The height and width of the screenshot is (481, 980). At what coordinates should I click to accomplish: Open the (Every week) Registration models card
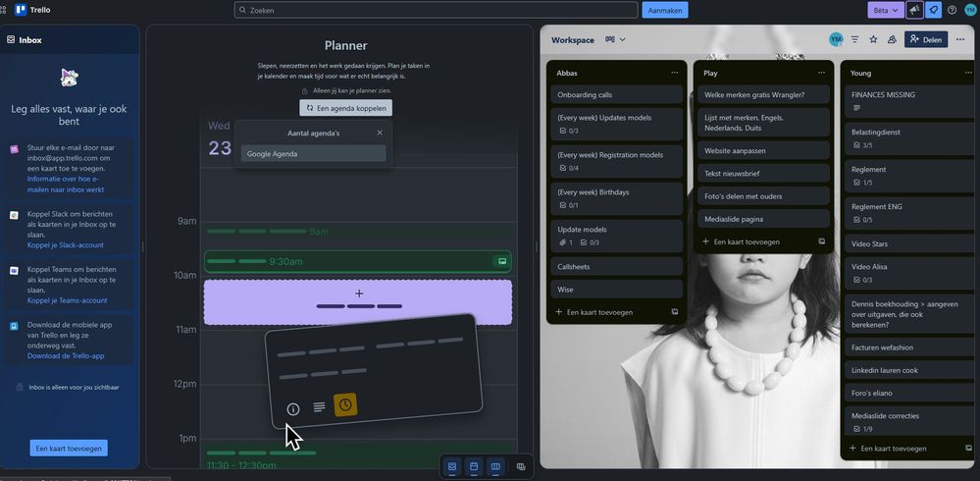point(616,161)
